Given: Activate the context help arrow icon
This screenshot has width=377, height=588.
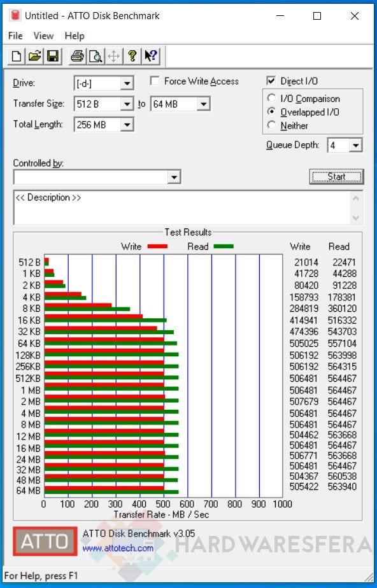Looking at the screenshot, I should coord(151,56).
